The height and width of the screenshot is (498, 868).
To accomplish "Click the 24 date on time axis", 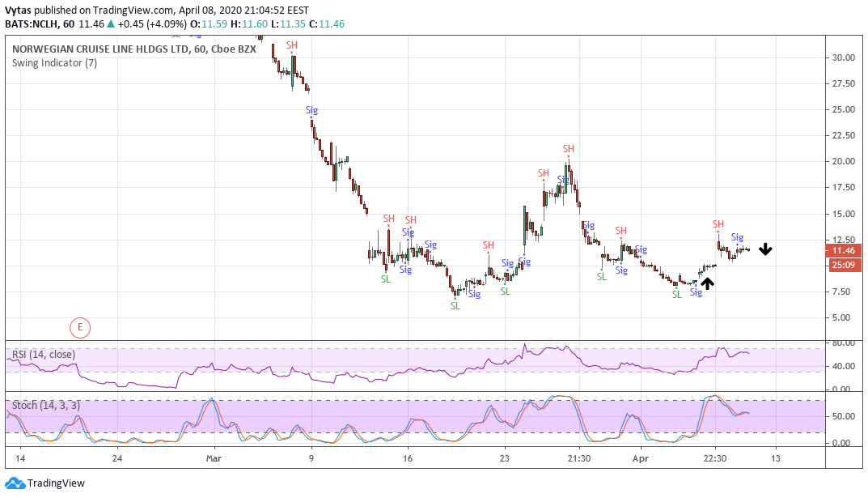I will (116, 458).
